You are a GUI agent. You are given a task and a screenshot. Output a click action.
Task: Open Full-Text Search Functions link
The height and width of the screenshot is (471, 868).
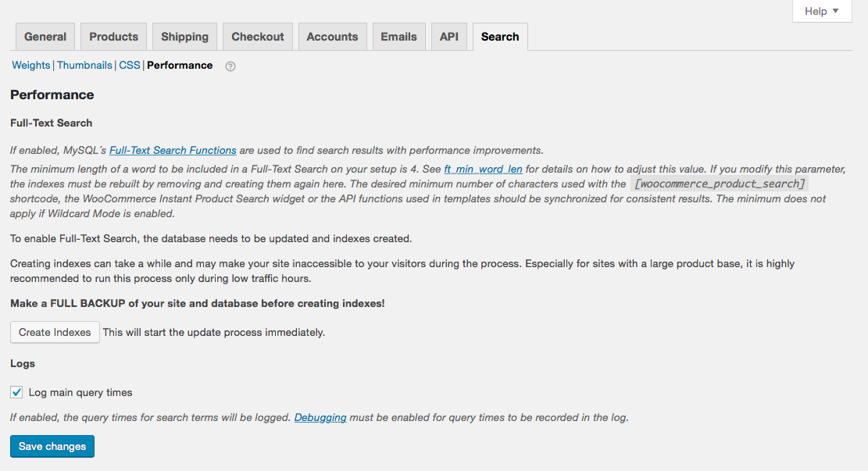point(173,150)
